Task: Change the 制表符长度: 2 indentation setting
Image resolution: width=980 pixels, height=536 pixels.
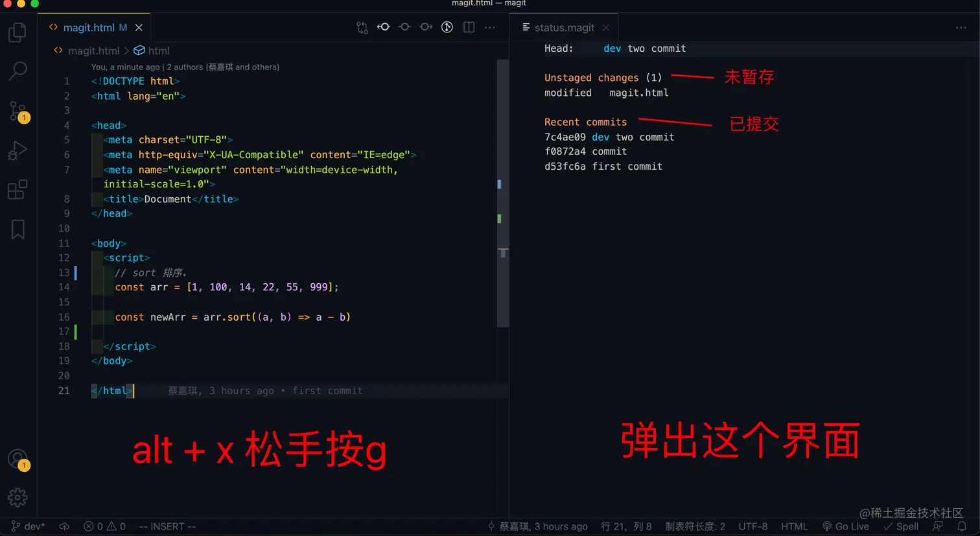Action: point(695,526)
